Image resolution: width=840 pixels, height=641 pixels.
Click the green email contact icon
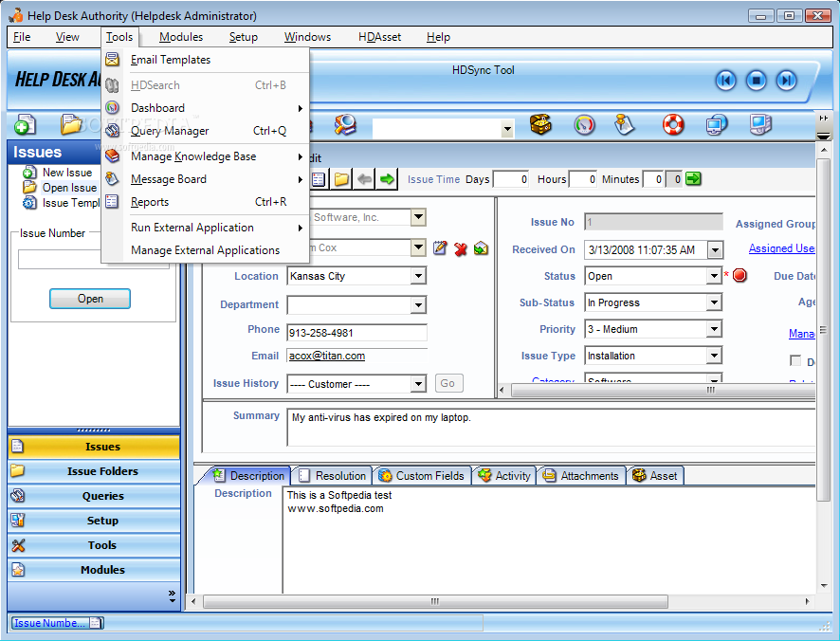click(481, 248)
